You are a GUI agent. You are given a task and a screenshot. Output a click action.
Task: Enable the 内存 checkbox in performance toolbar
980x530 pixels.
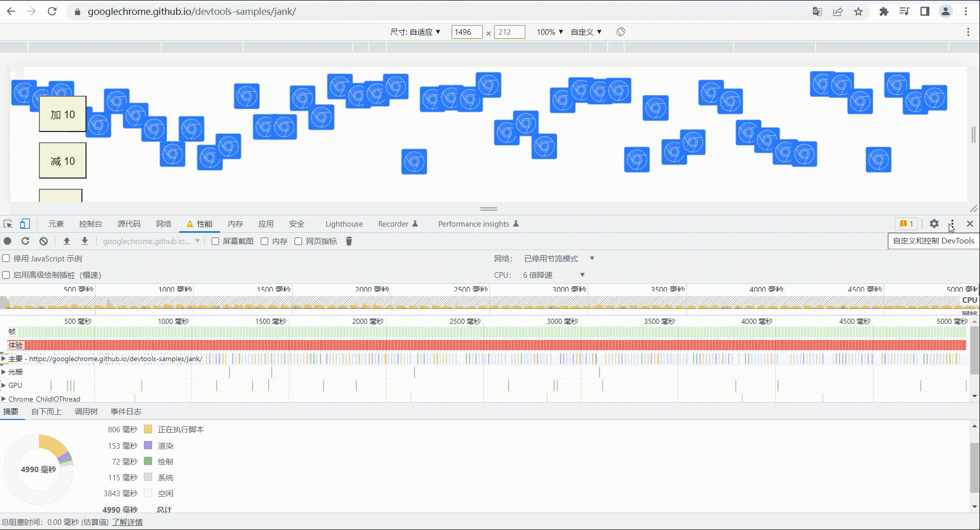[x=265, y=241]
